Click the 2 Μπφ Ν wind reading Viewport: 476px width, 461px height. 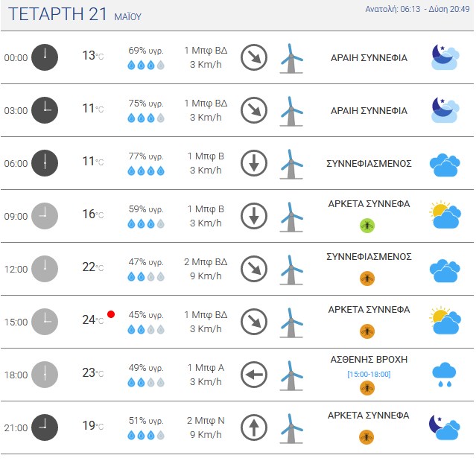click(206, 421)
